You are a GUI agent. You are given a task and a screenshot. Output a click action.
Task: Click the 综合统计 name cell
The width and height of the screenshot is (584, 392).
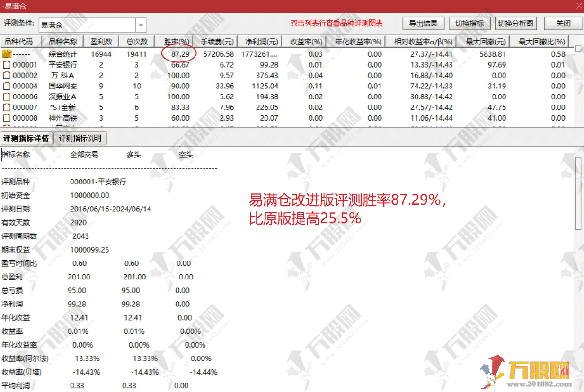(x=62, y=54)
